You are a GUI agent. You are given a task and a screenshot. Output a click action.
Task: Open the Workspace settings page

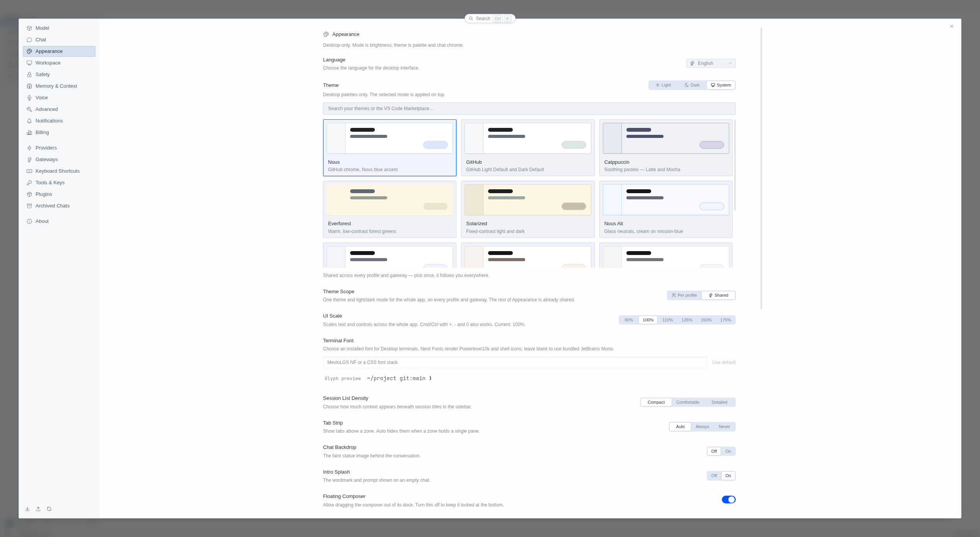[59, 63]
